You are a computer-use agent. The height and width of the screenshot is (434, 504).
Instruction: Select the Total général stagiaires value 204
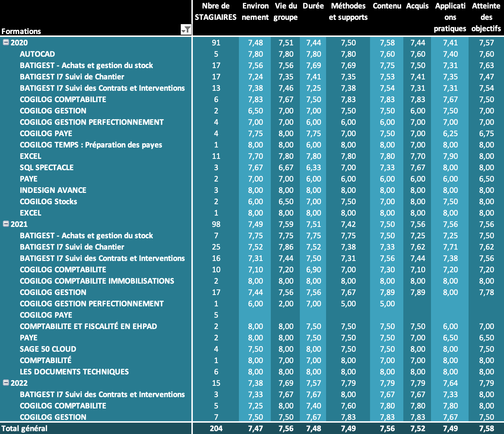tap(216, 428)
